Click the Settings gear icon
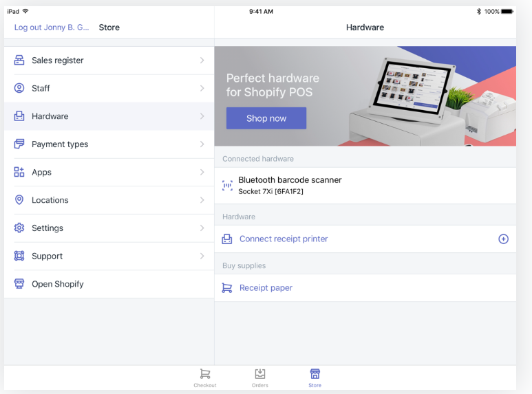532x394 pixels. click(19, 228)
